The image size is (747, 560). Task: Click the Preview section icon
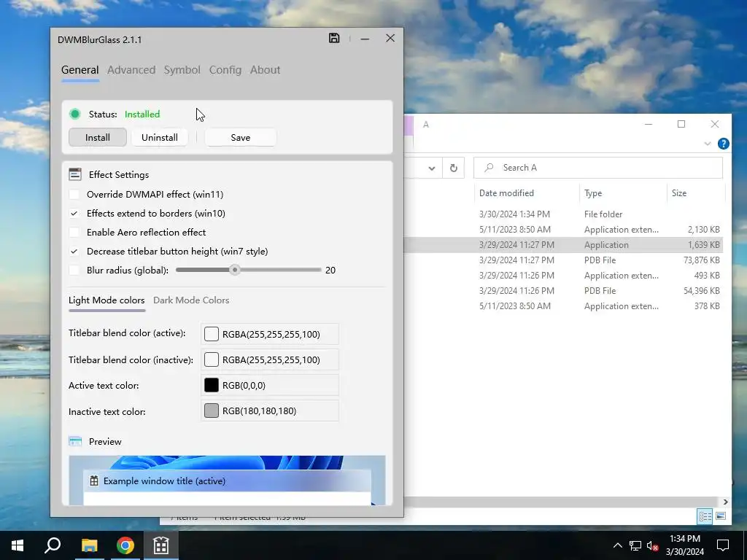[75, 441]
